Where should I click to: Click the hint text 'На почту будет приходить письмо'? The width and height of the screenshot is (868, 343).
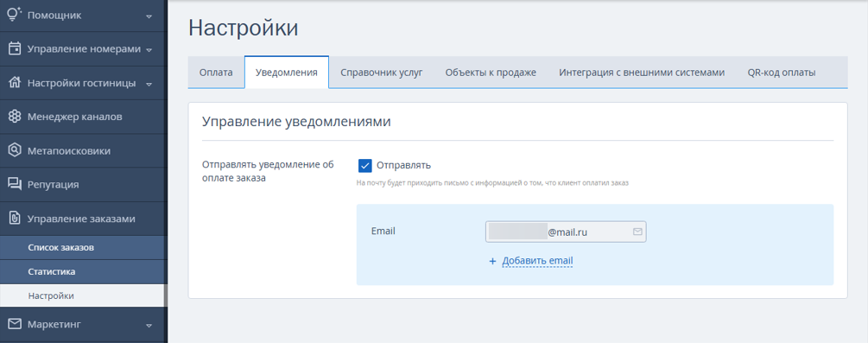tap(492, 182)
